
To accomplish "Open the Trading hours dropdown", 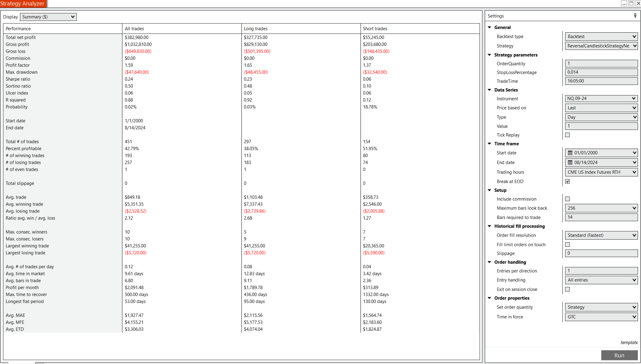I will click(x=601, y=172).
